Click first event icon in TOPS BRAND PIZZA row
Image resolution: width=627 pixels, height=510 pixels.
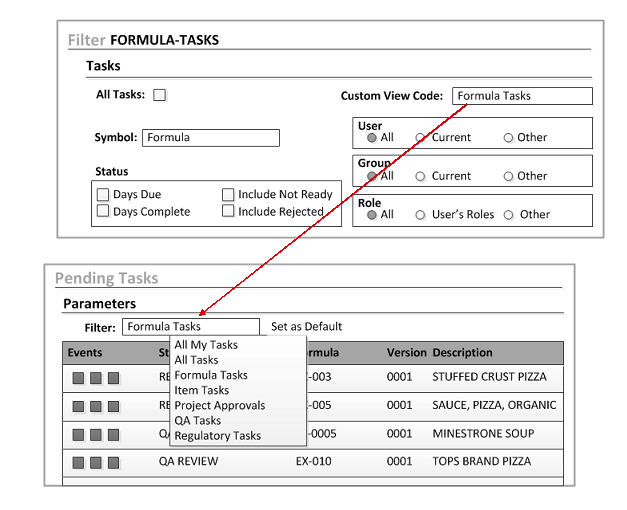coord(77,462)
